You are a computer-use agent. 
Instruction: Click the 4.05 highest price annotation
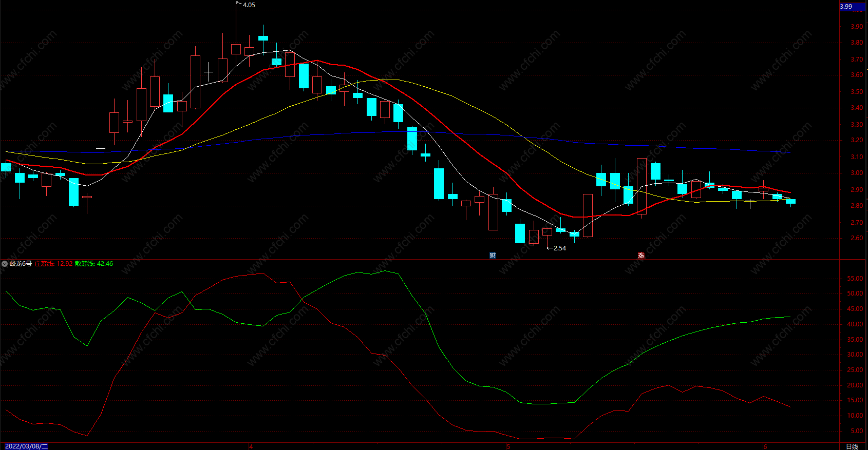[x=249, y=5]
